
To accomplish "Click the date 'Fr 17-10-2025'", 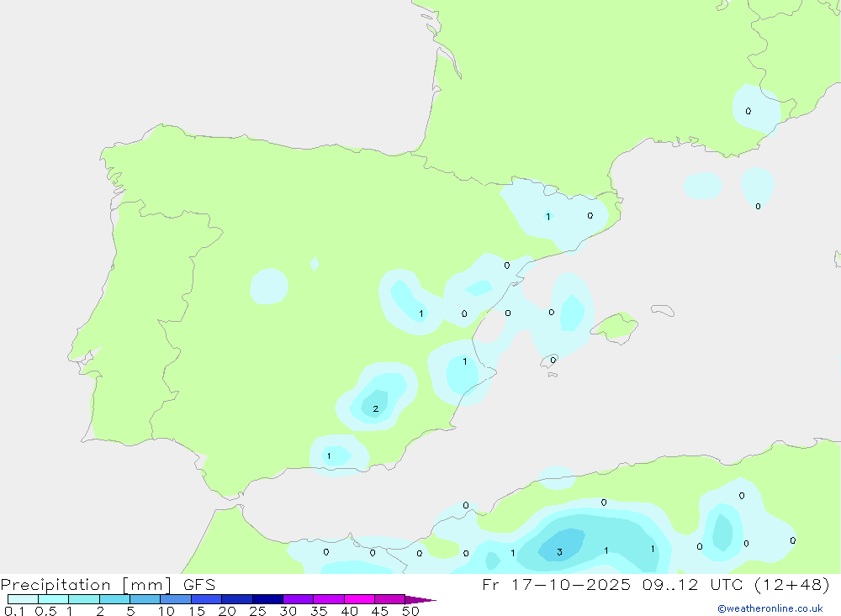I will [556, 584].
